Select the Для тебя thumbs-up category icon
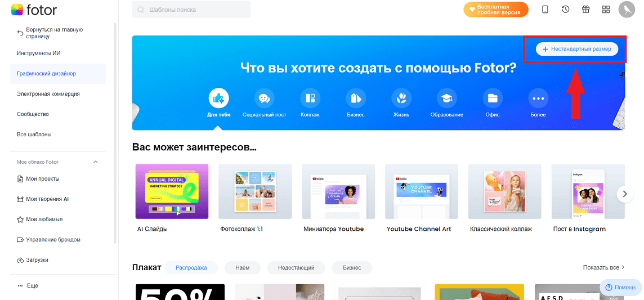 pos(219,98)
